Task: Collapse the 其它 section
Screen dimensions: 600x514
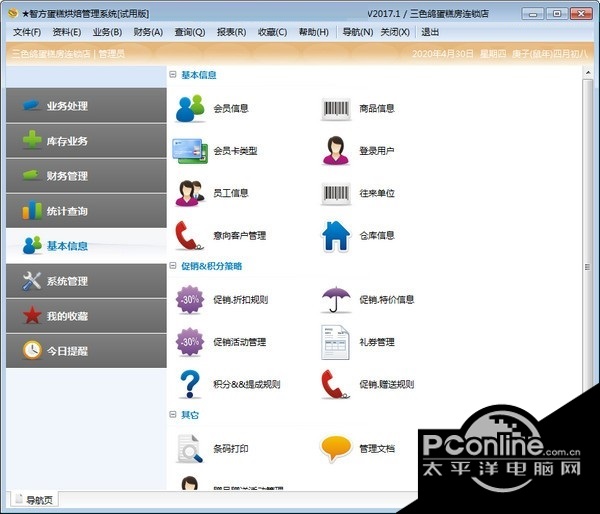Action: point(173,414)
